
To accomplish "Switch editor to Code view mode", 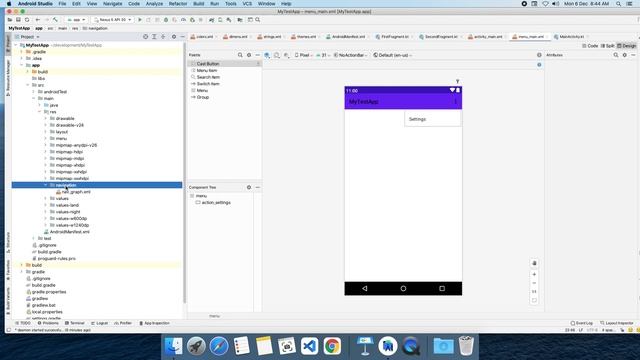I will (590, 46).
